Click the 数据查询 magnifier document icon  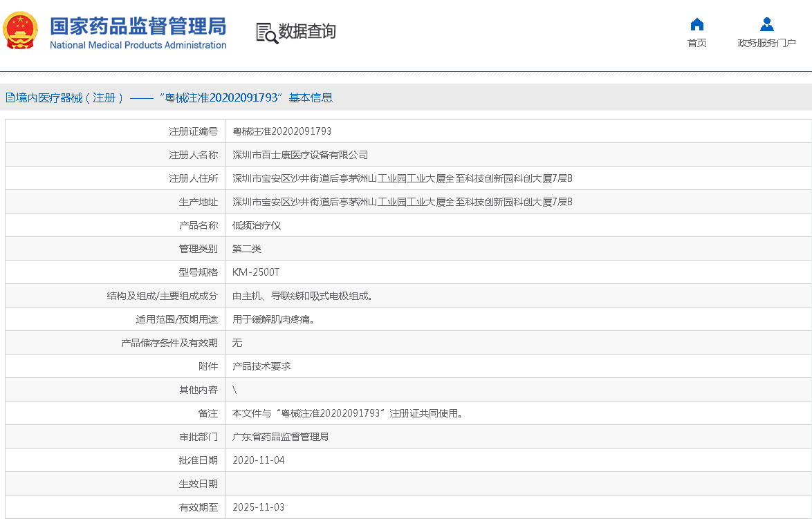(x=266, y=32)
